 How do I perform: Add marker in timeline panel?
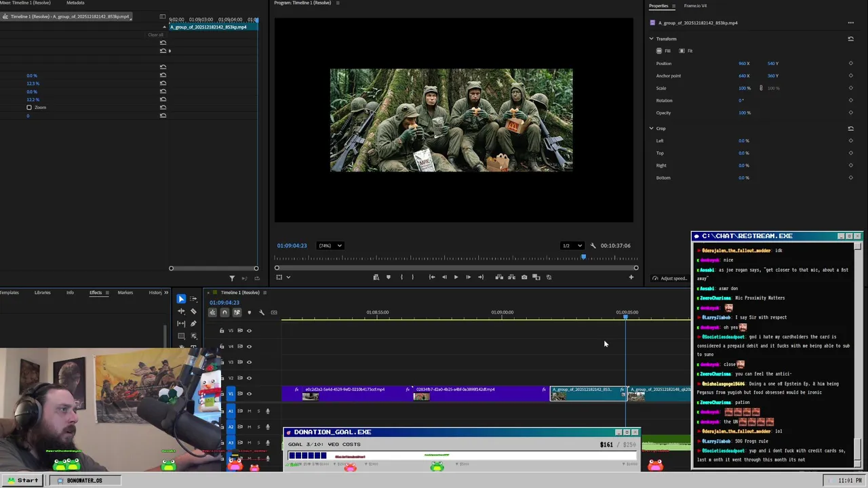pyautogui.click(x=249, y=312)
